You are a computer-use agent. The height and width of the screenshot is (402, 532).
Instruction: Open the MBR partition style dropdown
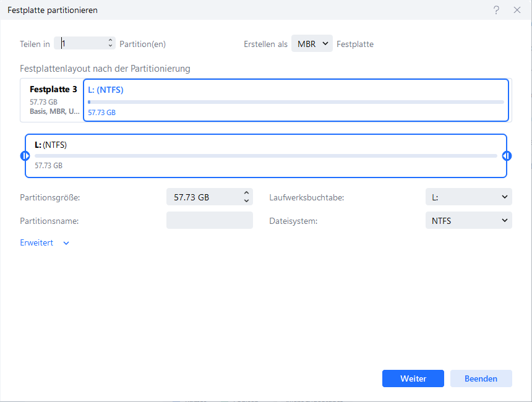(x=312, y=44)
